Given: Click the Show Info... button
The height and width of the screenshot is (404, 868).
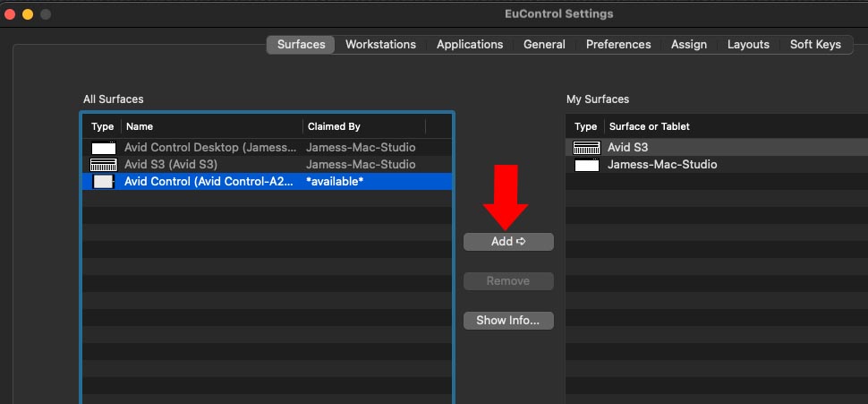Looking at the screenshot, I should 508,321.
